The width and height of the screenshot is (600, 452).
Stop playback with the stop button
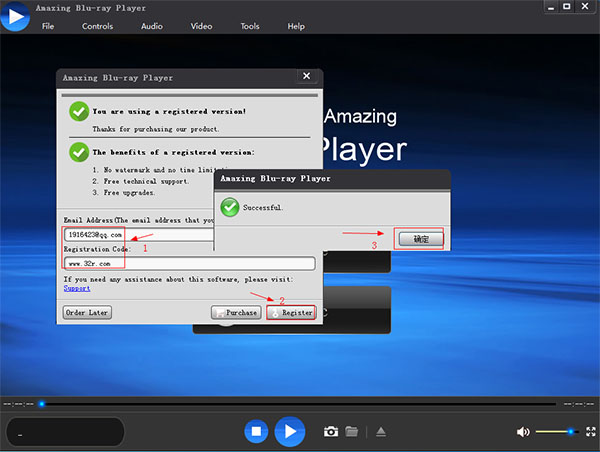256,432
